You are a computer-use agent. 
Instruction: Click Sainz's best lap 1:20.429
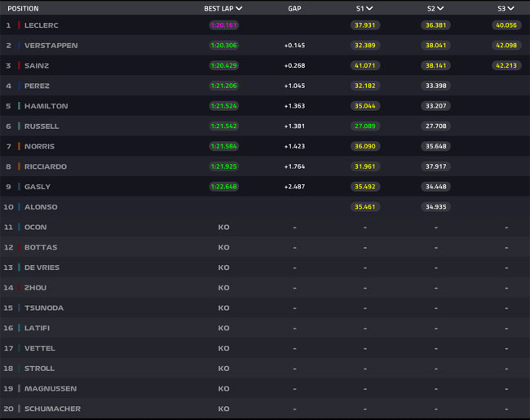pyautogui.click(x=223, y=65)
